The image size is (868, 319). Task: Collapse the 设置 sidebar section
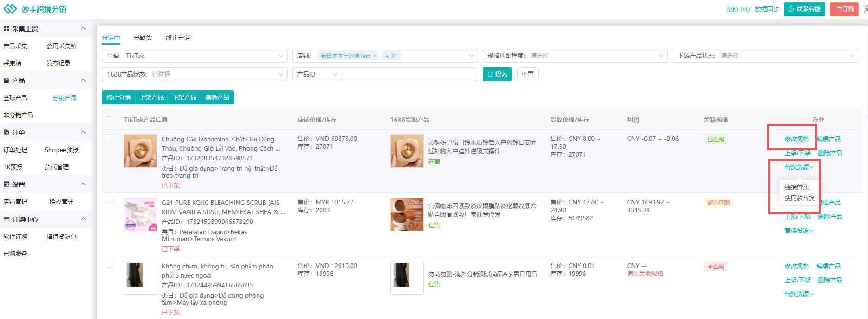point(83,184)
